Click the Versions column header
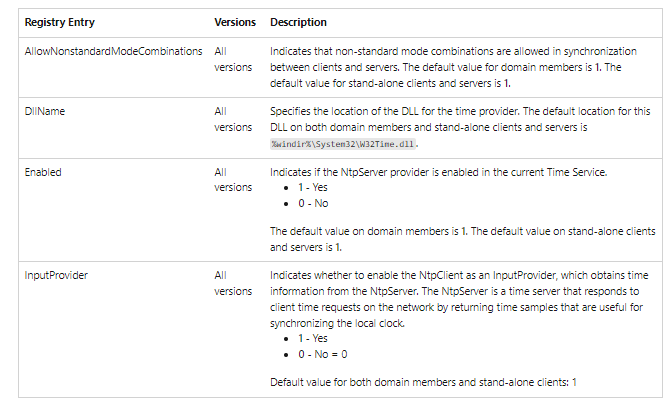Screen dimensions: 672x406 tap(235, 22)
